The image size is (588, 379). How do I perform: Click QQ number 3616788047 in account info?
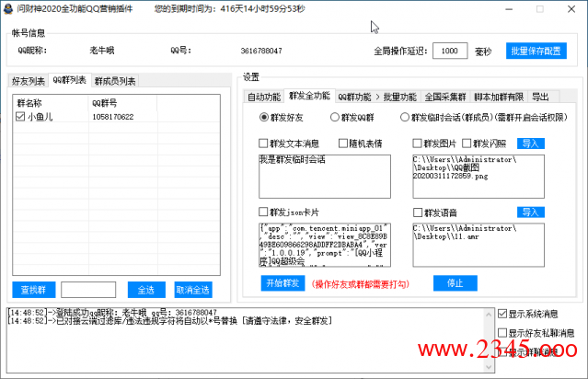(x=261, y=51)
